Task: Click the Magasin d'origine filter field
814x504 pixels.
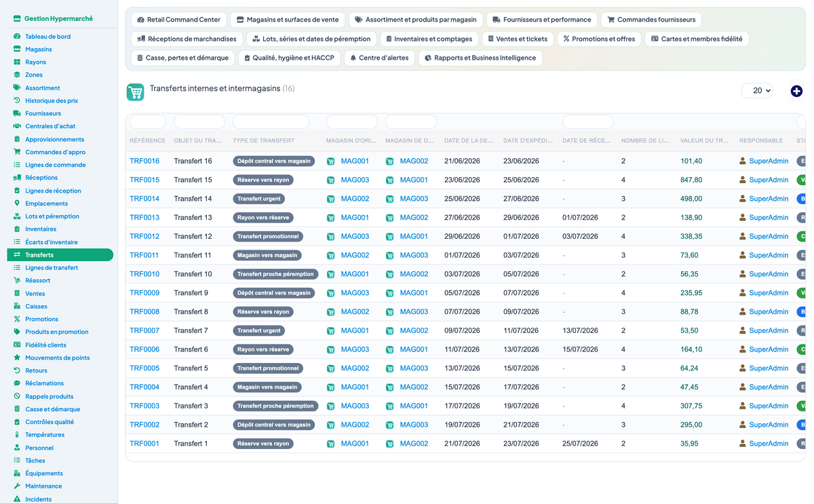Action: pyautogui.click(x=352, y=122)
